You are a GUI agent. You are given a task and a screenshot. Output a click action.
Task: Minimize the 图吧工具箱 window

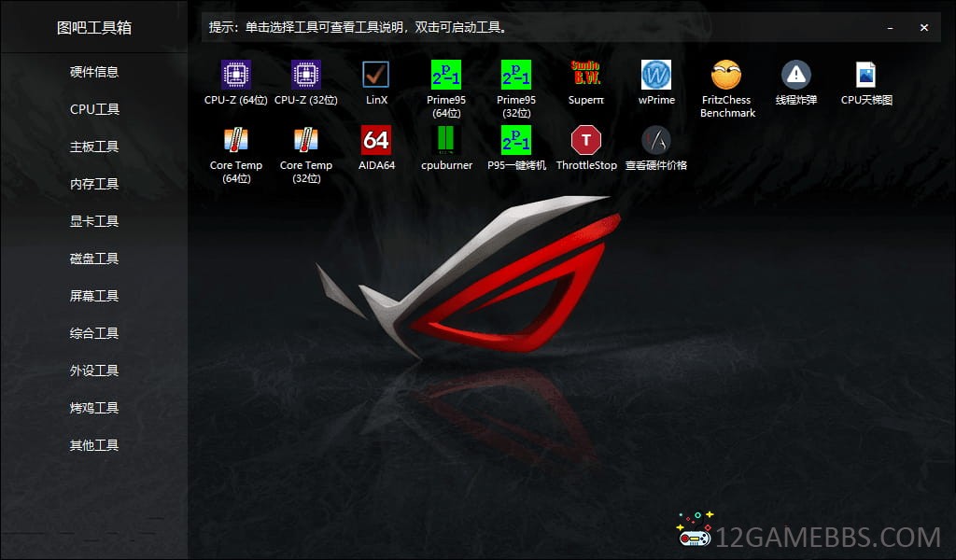(891, 28)
